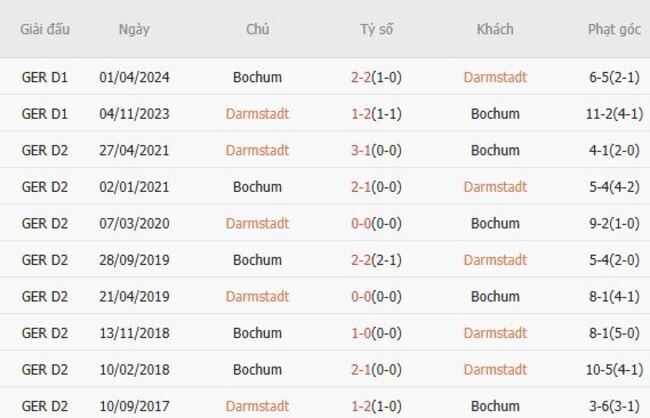Click home team Darmstadt on 10/09/2017
Viewport: 650px width, 418px height.
click(257, 406)
